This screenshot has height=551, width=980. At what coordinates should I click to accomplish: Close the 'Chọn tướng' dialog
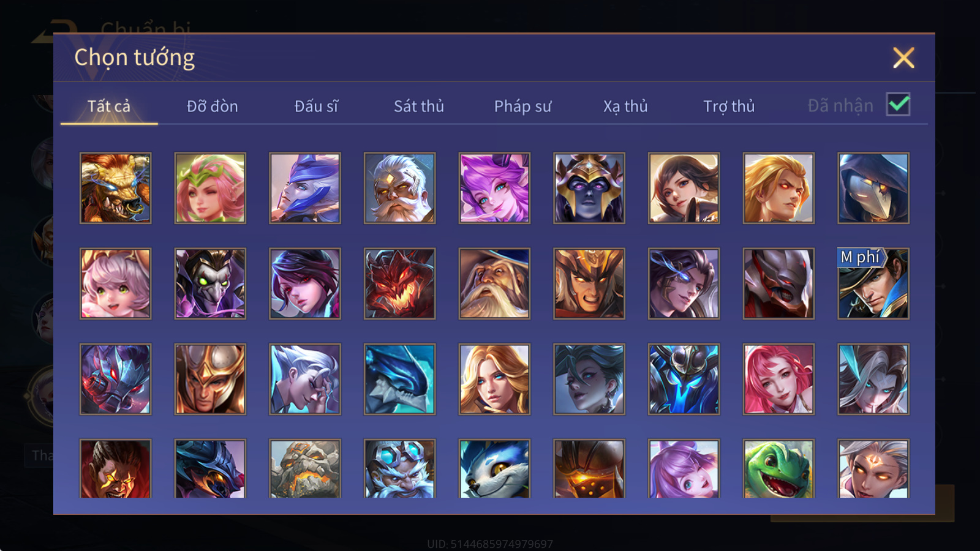(x=903, y=58)
